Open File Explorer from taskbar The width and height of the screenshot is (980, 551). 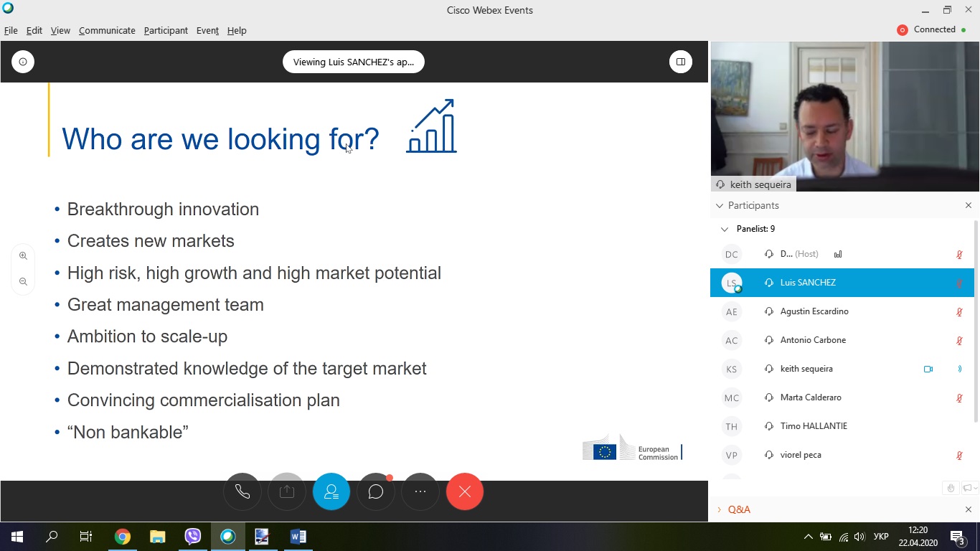pyautogui.click(x=157, y=536)
